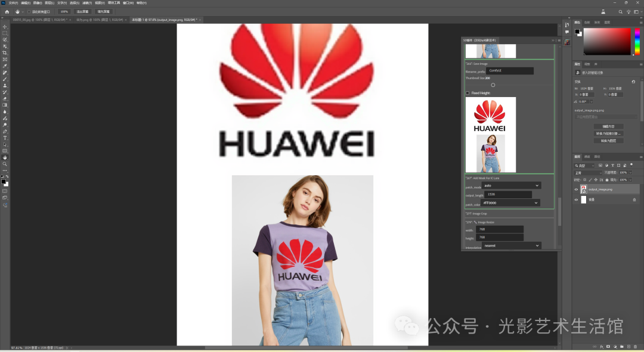The image size is (644, 352).
Task: Click the Home icon in options bar
Action: click(x=7, y=12)
